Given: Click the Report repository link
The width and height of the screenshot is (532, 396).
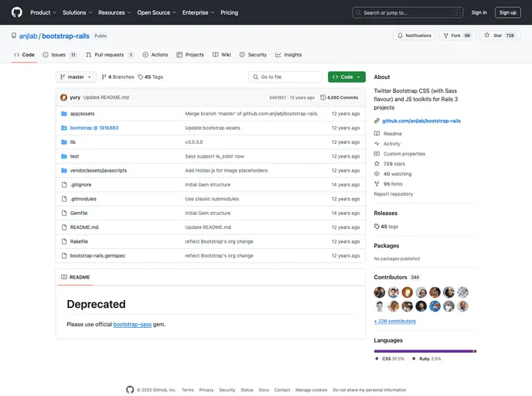Looking at the screenshot, I should pyautogui.click(x=394, y=194).
